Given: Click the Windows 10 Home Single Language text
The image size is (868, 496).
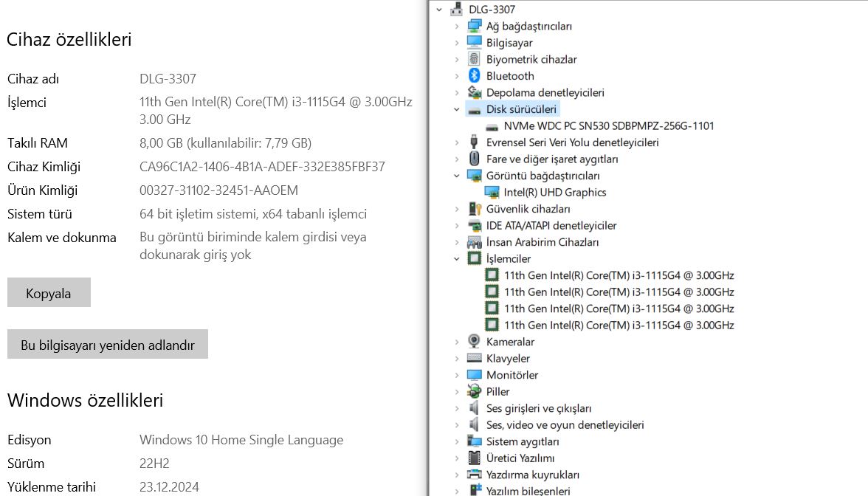Looking at the screenshot, I should tap(241, 440).
